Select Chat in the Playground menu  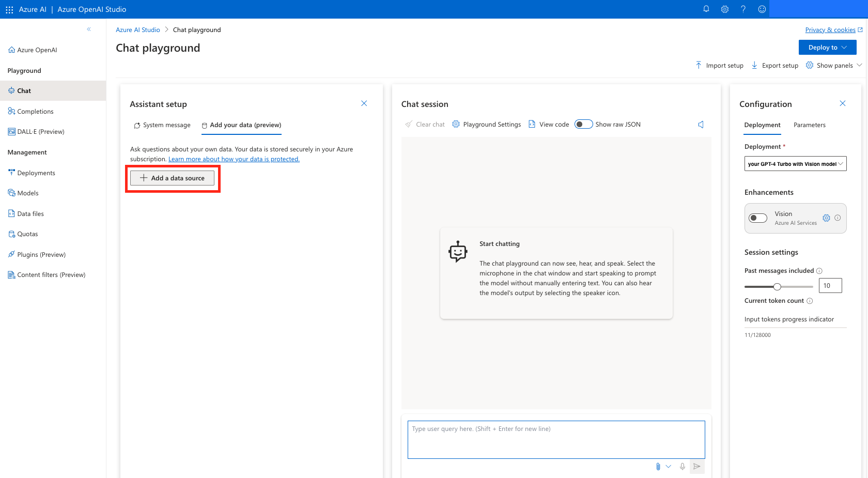tap(53, 90)
